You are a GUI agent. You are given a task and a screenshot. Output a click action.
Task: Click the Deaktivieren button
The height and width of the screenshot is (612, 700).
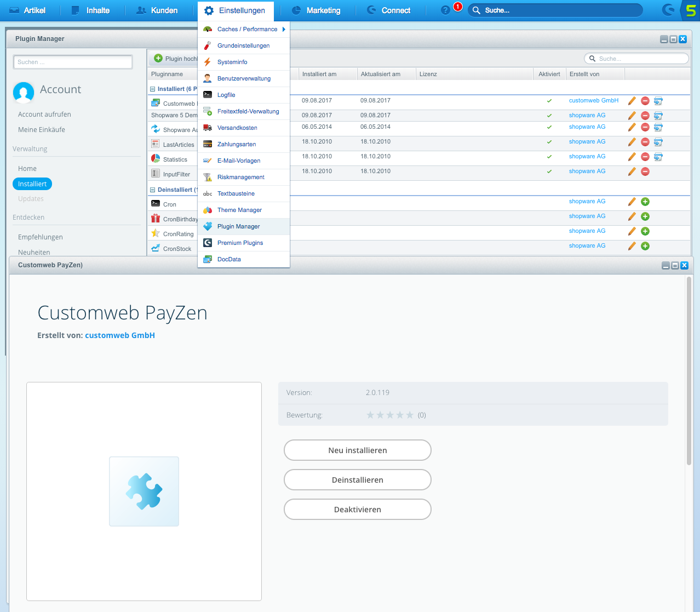(x=358, y=510)
